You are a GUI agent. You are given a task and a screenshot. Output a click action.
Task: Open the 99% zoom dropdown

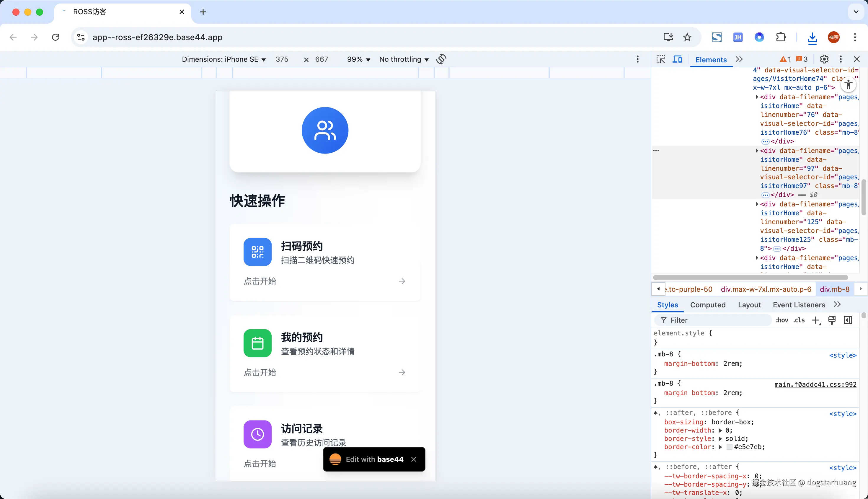pyautogui.click(x=358, y=59)
